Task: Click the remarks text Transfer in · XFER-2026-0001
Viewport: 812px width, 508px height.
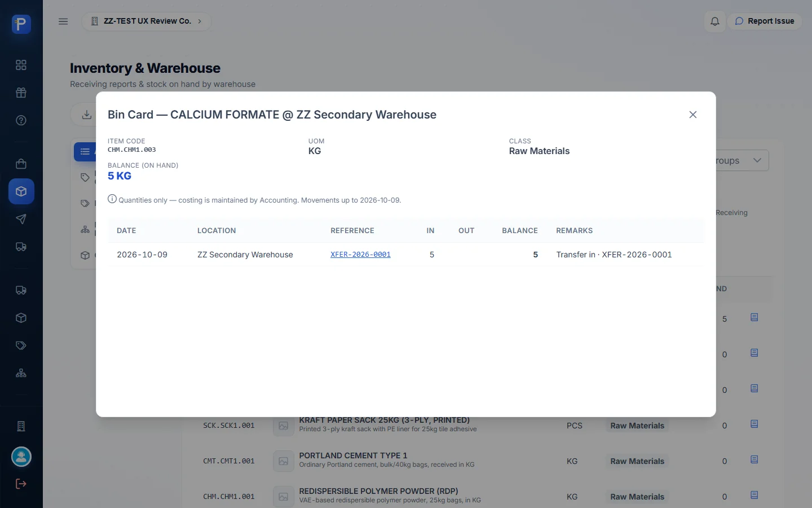Action: pyautogui.click(x=614, y=255)
